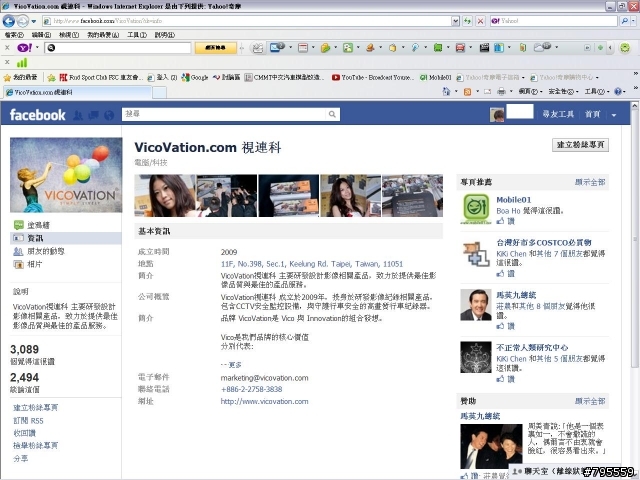The height and width of the screenshot is (480, 640).
Task: Click the Facebook search magnifier icon
Action: pos(332,114)
